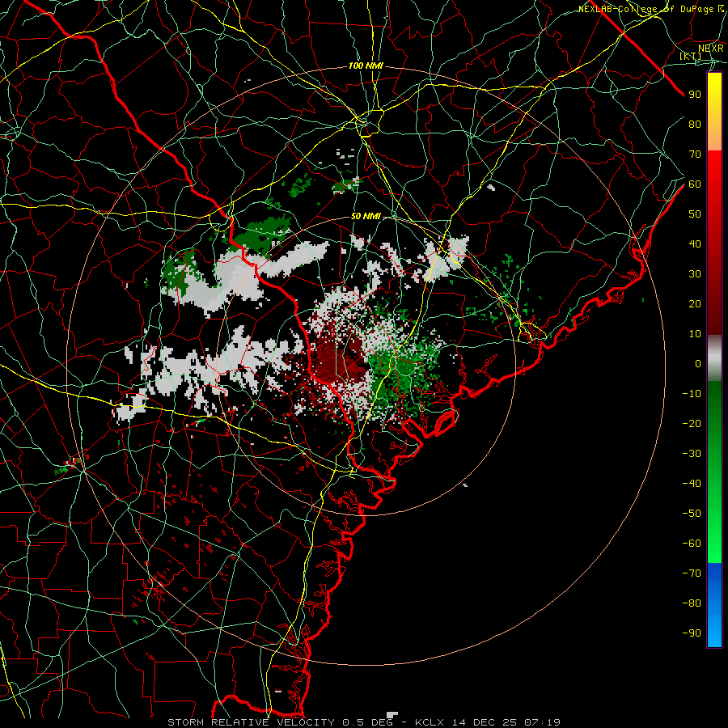Click the 50 NMI range ring label

point(366,216)
